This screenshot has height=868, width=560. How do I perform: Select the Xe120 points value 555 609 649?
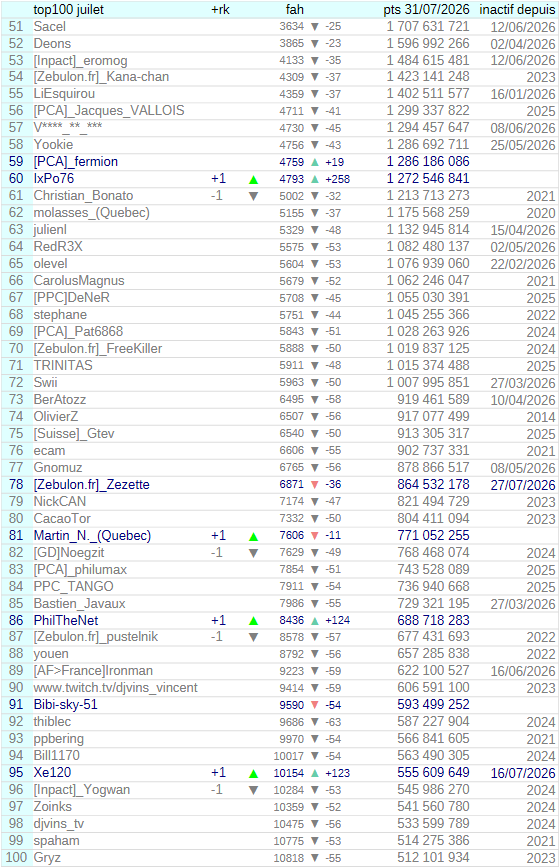click(x=433, y=772)
